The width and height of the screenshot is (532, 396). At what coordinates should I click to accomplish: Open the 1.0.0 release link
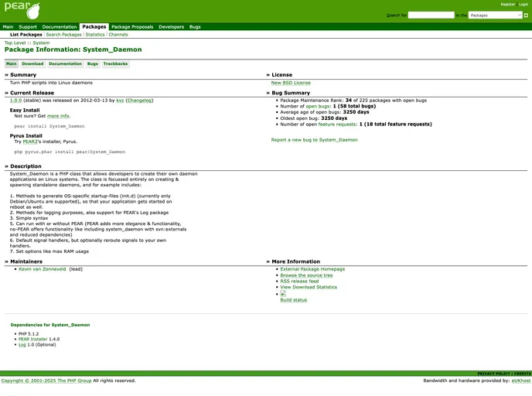pos(15,101)
